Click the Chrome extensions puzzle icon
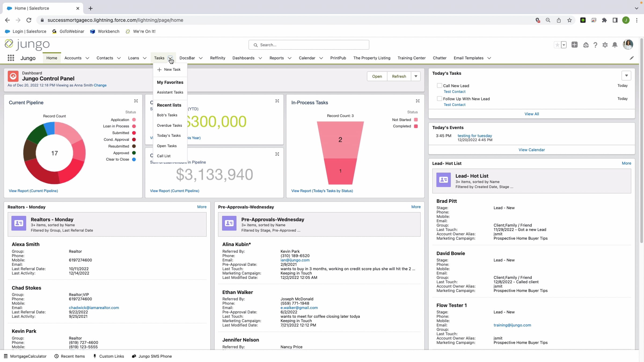This screenshot has width=644, height=362. [604, 20]
